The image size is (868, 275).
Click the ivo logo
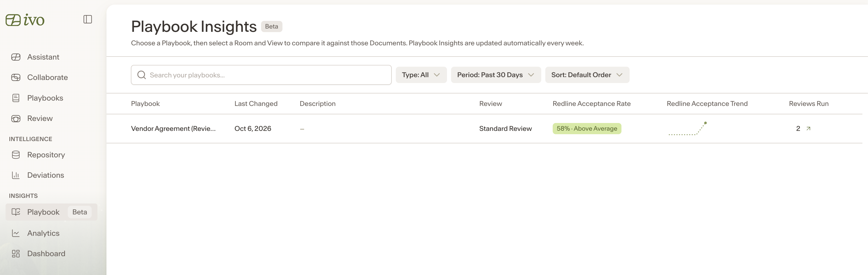[25, 20]
